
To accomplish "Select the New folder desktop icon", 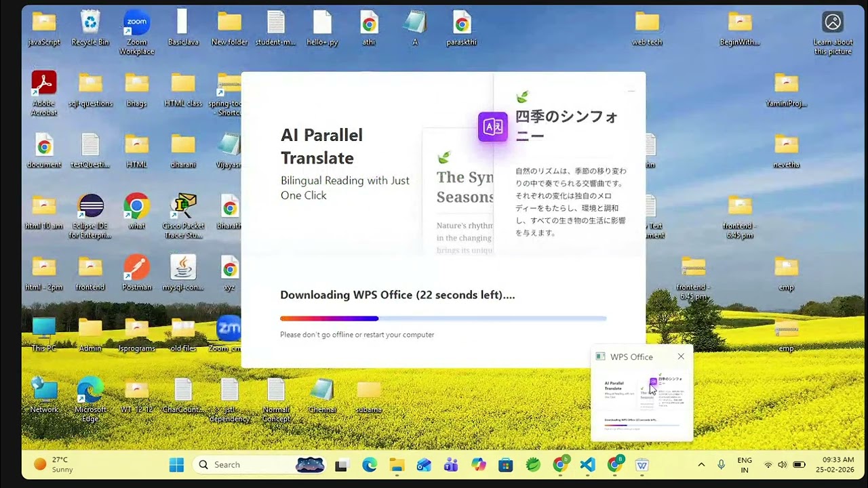I will coord(229,28).
